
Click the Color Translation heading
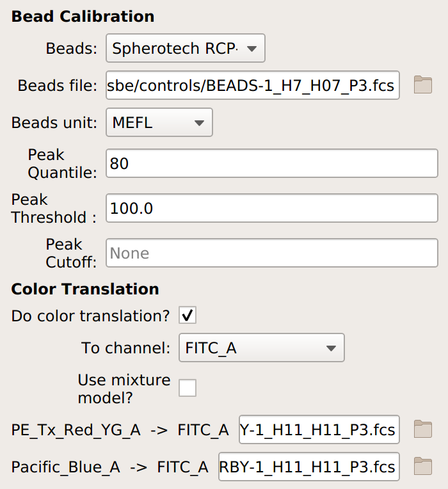pyautogui.click(x=85, y=289)
